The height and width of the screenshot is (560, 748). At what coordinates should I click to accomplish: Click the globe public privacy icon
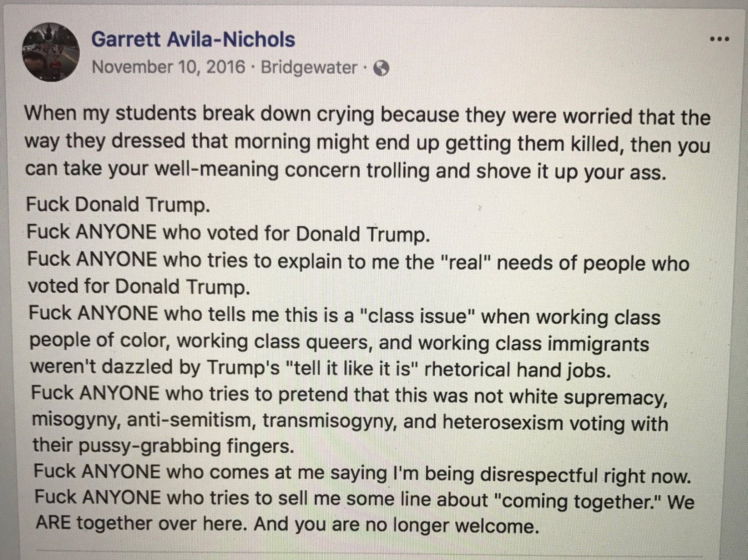coord(381,68)
